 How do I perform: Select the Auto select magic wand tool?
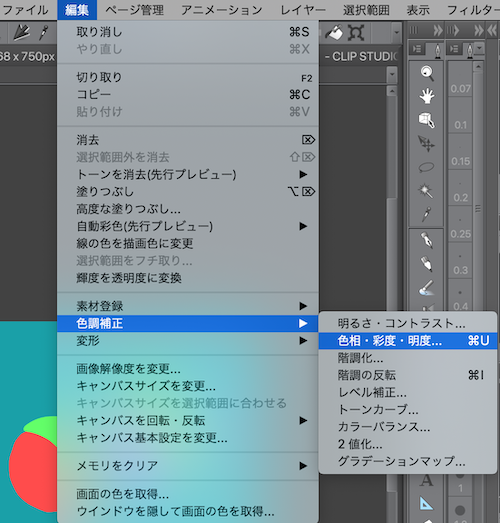click(427, 191)
